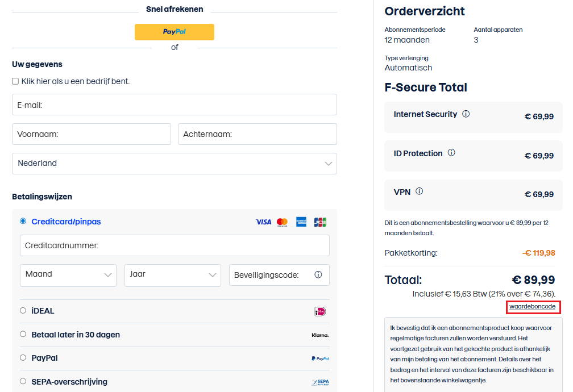573x392 pixels.
Task: Click the Mastercard icon
Action: click(x=282, y=222)
